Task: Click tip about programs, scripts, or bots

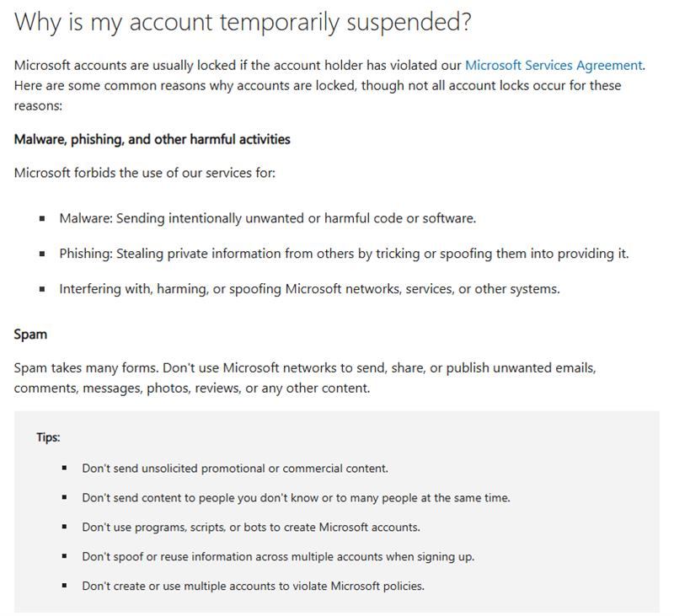Action: click(x=251, y=527)
